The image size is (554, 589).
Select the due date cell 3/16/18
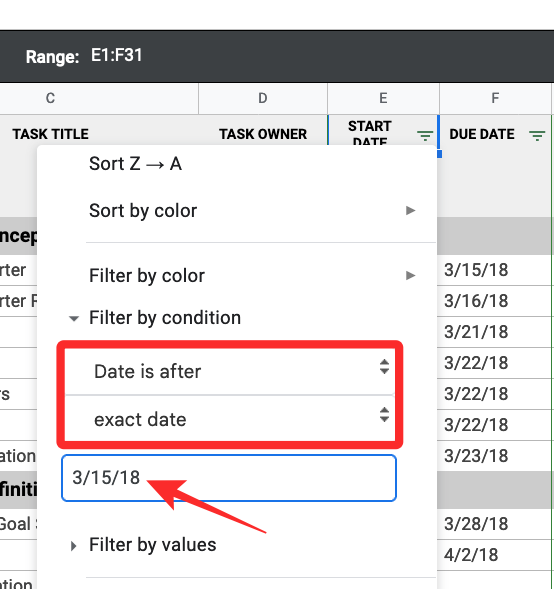coord(494,301)
